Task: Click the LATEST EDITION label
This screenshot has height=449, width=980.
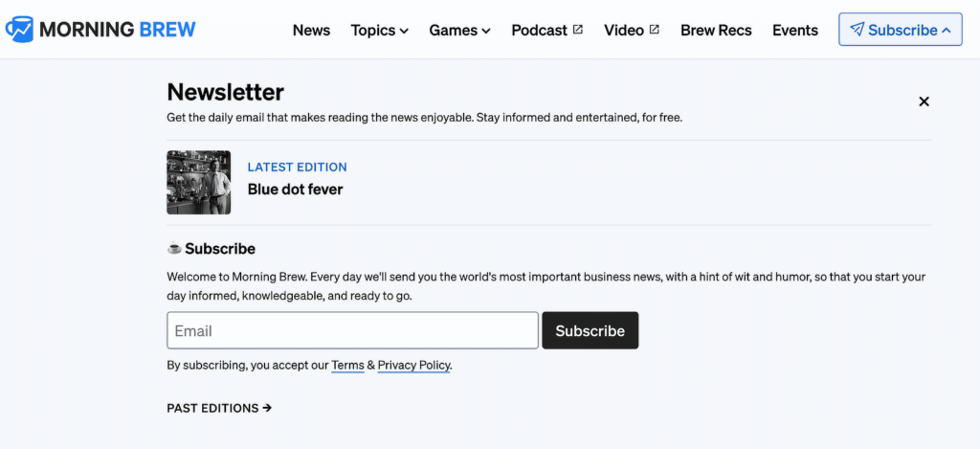Action: point(297,167)
